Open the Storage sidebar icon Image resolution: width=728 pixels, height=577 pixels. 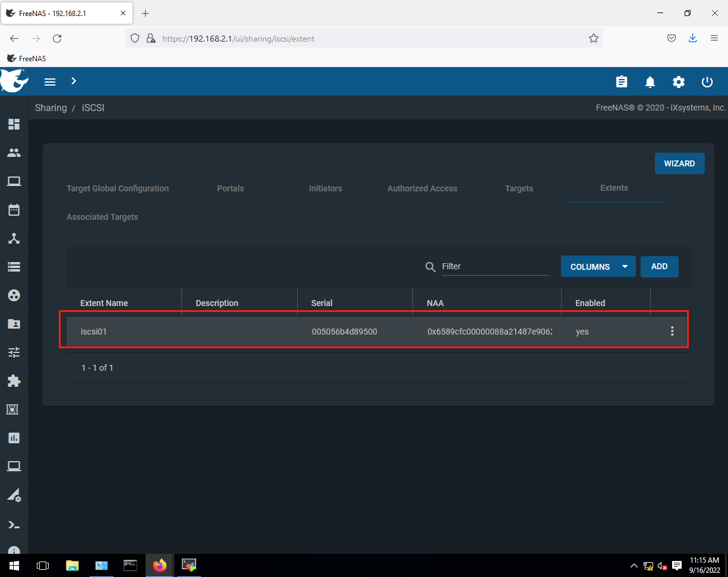(x=14, y=267)
